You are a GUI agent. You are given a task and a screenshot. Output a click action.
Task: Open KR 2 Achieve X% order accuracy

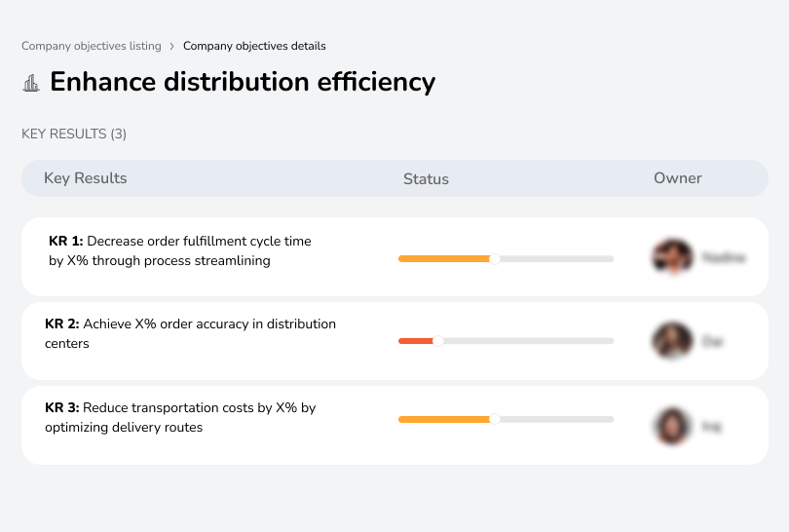(190, 333)
